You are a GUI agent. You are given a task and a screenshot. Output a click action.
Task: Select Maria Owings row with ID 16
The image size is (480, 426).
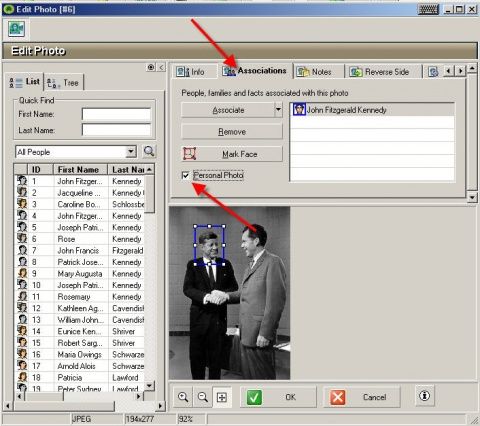click(80, 354)
